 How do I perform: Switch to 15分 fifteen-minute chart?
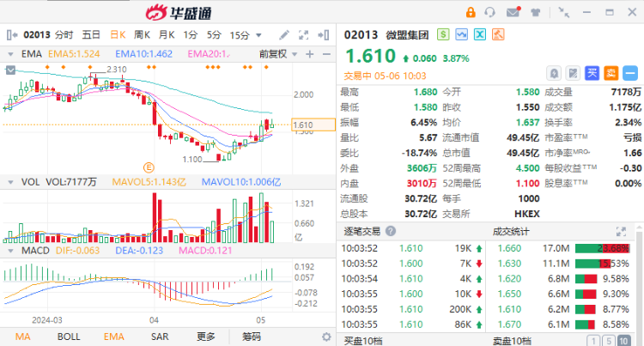240,35
